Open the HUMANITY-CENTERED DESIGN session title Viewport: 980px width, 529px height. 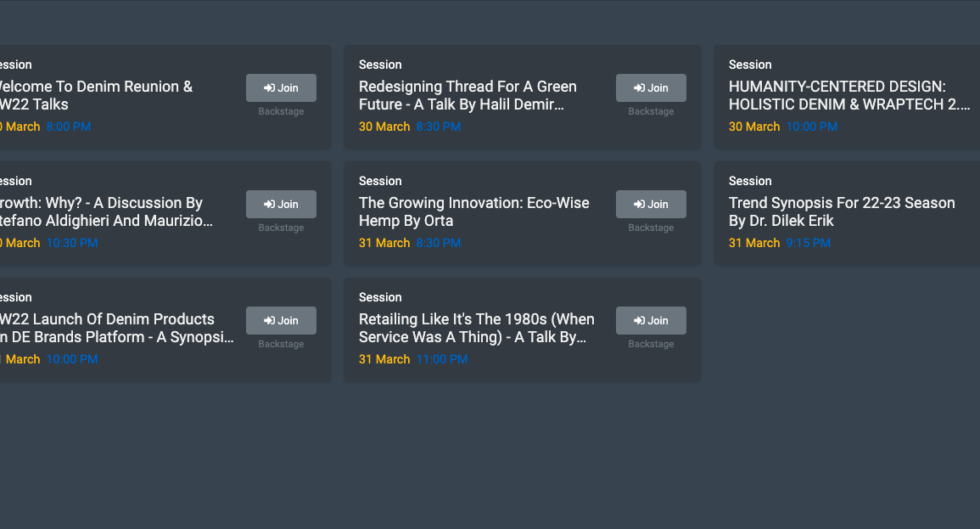848,96
